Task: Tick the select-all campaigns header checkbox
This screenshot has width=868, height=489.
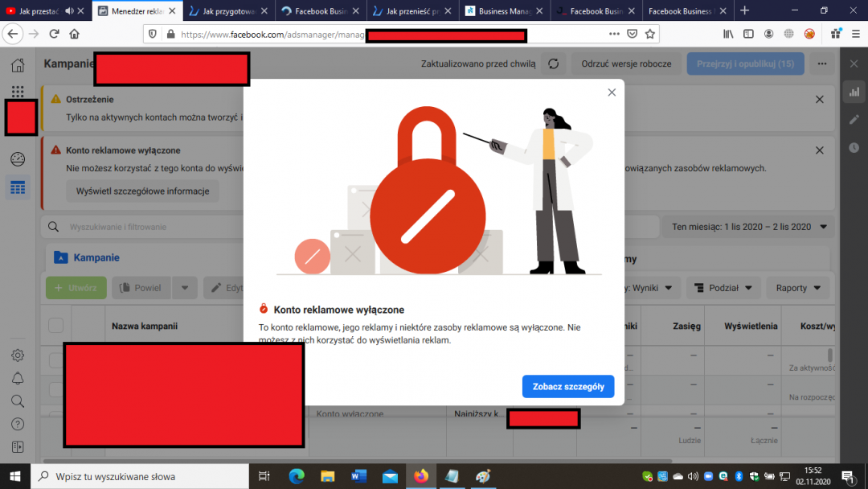Action: tap(56, 326)
